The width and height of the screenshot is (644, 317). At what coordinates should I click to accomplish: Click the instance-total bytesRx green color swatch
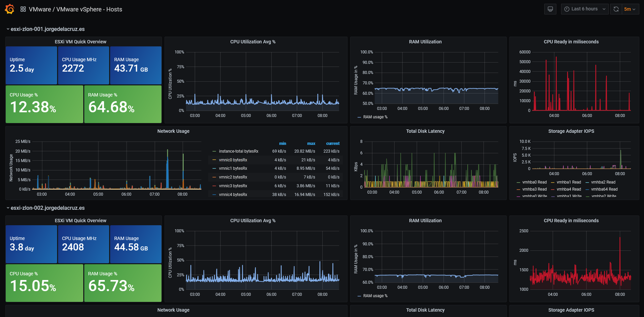tap(214, 151)
